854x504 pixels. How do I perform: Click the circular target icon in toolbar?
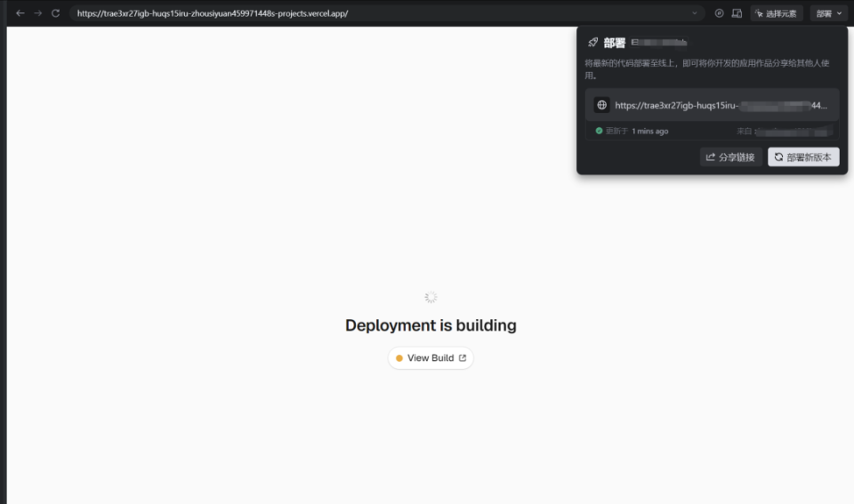[x=719, y=13]
